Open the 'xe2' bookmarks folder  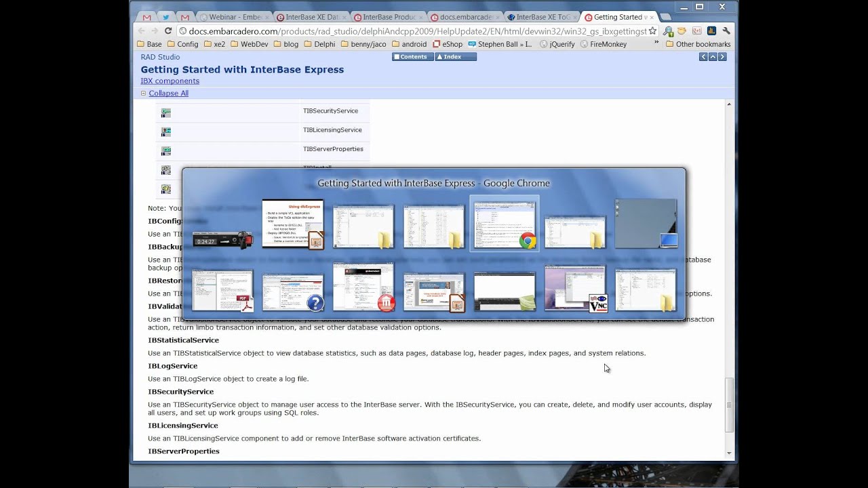214,44
